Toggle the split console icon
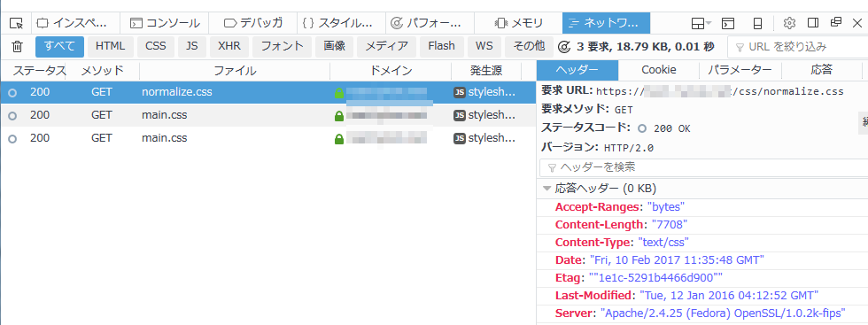This screenshot has width=868, height=325. click(728, 23)
